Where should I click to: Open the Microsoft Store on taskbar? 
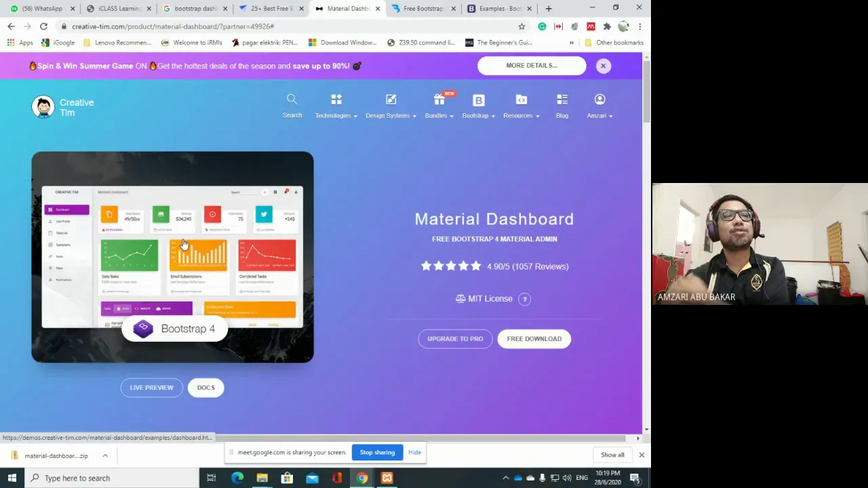pyautogui.click(x=287, y=478)
